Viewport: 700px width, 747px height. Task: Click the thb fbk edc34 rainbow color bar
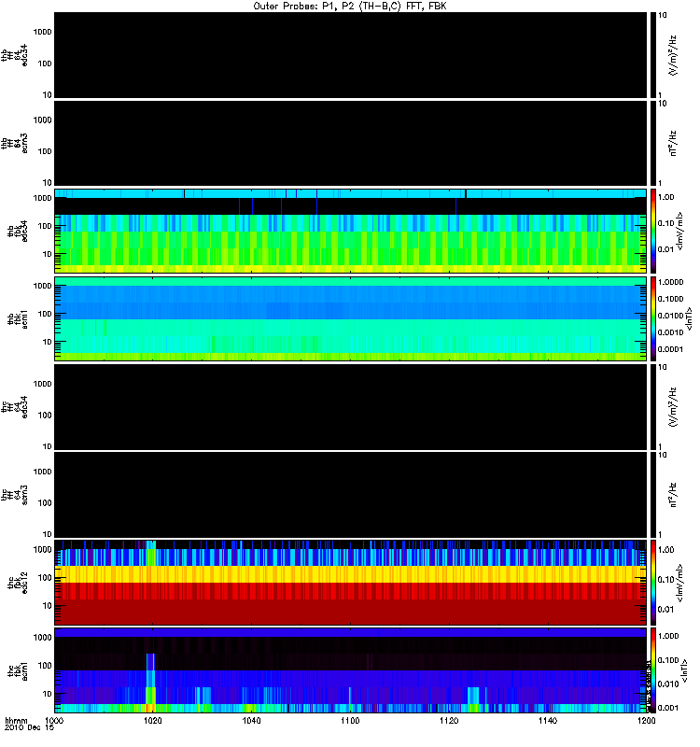pos(653,231)
